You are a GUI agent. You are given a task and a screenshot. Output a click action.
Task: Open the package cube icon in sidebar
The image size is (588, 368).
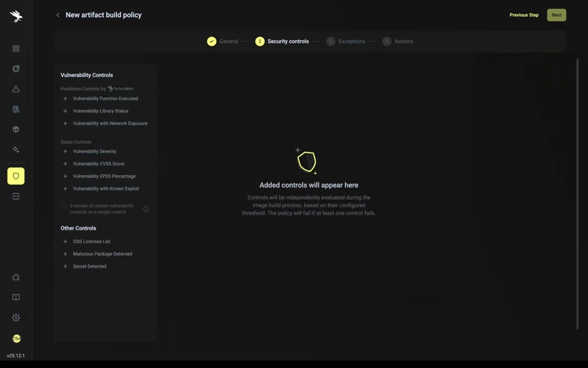(x=16, y=129)
